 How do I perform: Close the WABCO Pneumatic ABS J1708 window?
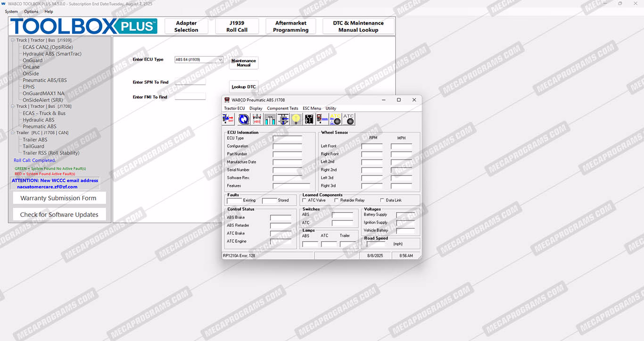click(x=414, y=100)
